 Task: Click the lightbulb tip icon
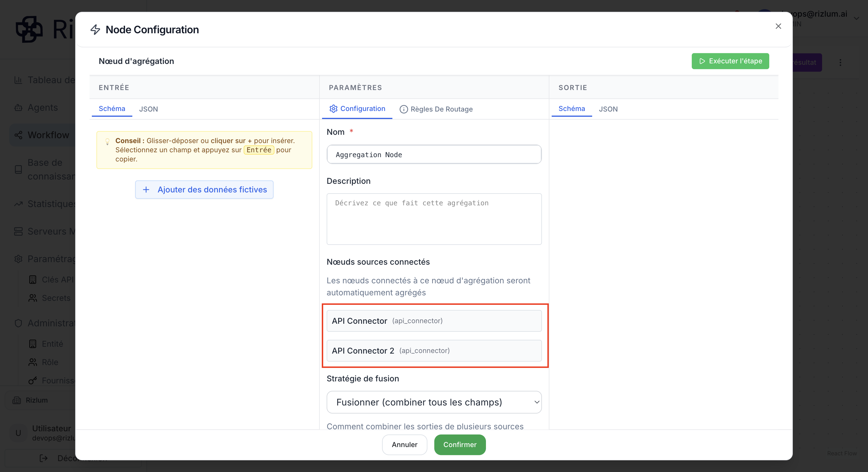pyautogui.click(x=107, y=142)
